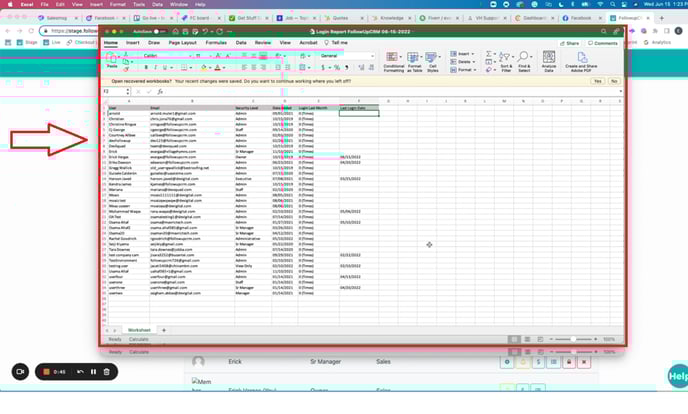Add a new sheet with plus button
688x414 pixels.
(x=164, y=330)
